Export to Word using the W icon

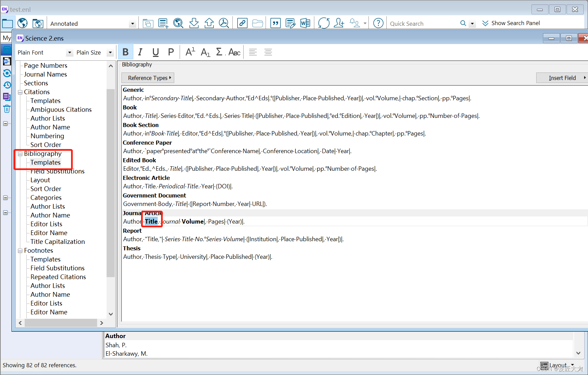[305, 23]
